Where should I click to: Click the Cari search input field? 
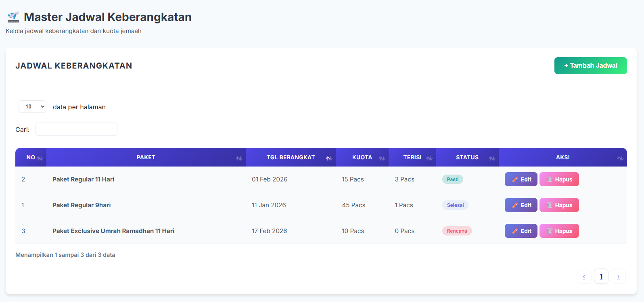point(76,129)
